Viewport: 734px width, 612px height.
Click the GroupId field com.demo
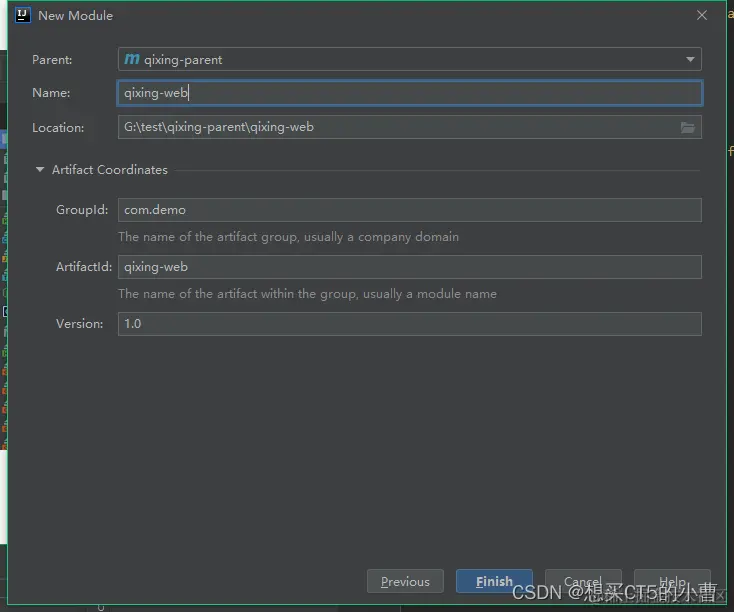tap(410, 210)
